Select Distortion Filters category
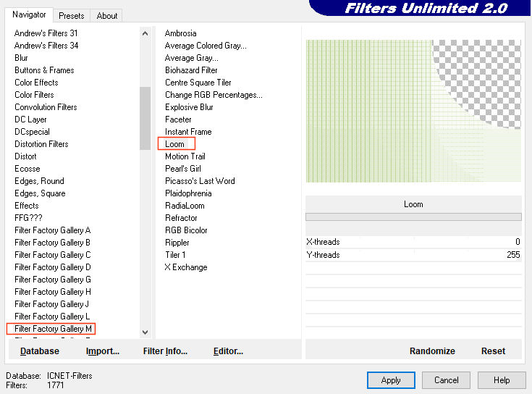Image resolution: width=532 pixels, height=394 pixels. [x=41, y=144]
